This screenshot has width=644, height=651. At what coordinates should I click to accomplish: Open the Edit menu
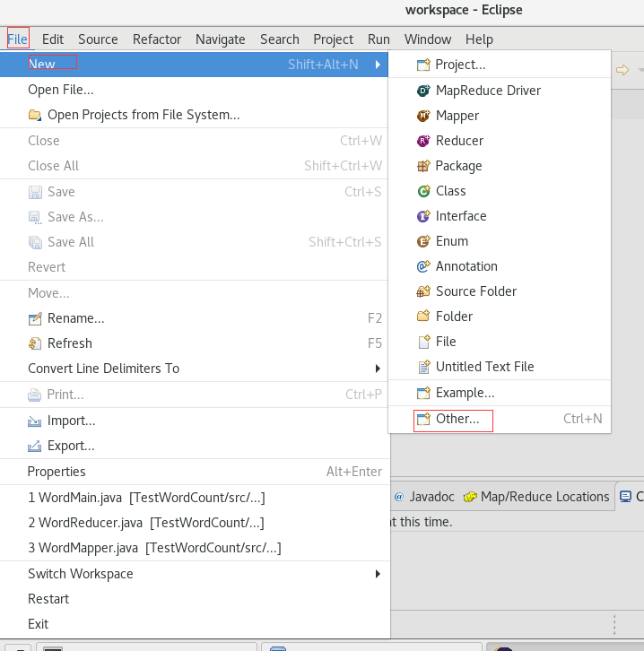click(53, 39)
